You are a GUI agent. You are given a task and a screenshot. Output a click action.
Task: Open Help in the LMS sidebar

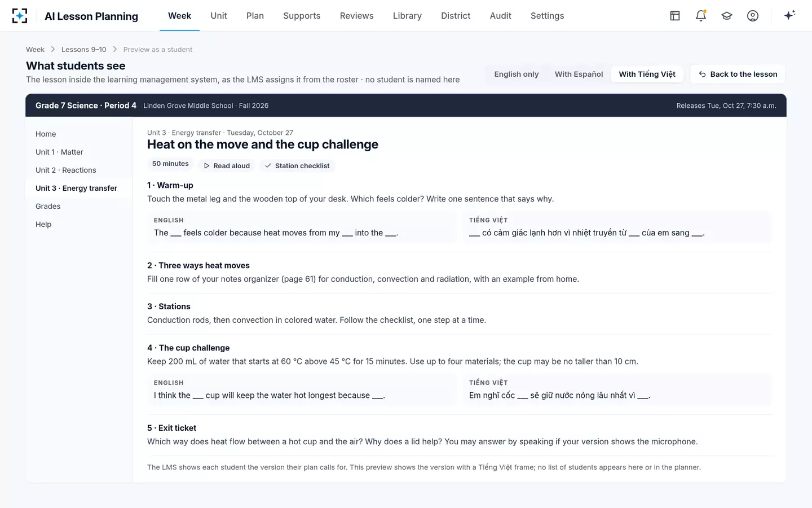79,224
